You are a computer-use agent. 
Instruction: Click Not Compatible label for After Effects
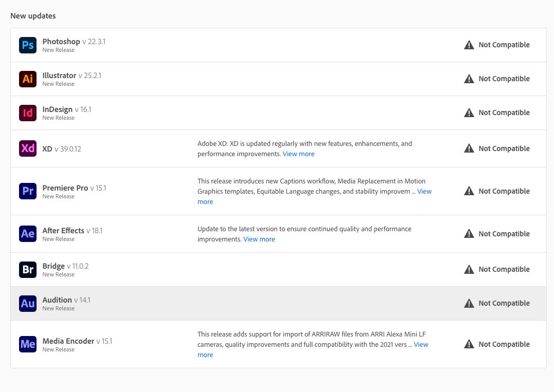click(504, 234)
